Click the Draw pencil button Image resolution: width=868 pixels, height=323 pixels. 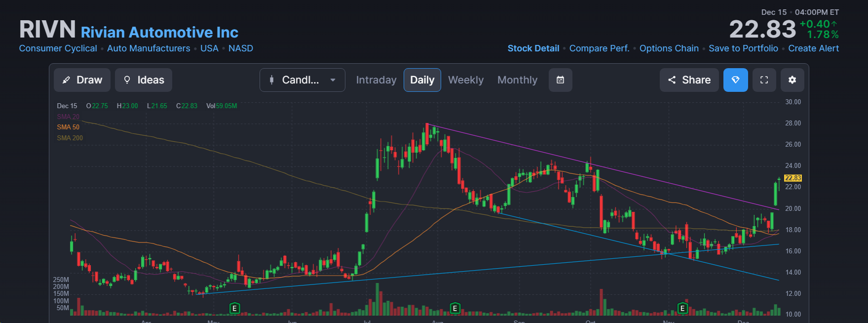coord(82,80)
